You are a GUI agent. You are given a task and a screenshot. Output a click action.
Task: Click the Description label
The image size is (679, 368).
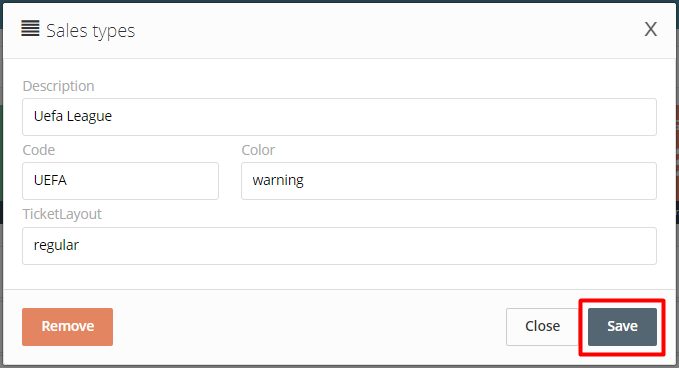(x=58, y=86)
